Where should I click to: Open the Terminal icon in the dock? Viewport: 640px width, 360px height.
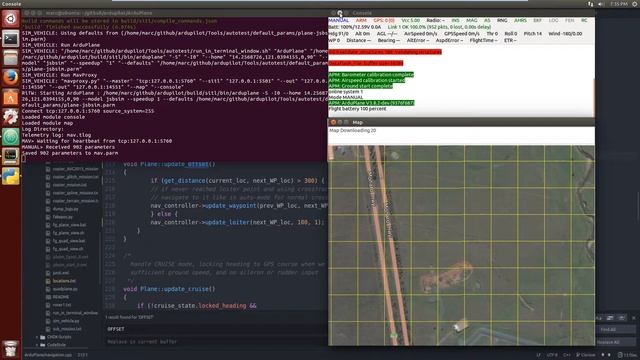tap(11, 38)
